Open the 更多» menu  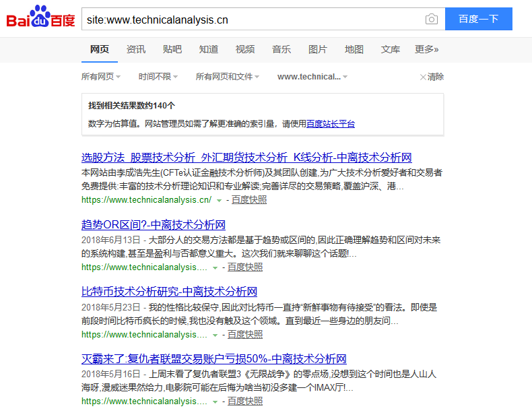click(x=426, y=50)
